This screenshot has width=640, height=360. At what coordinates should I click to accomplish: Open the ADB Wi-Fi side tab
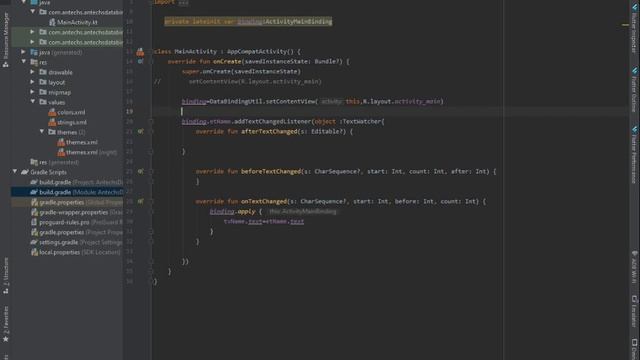click(x=634, y=267)
